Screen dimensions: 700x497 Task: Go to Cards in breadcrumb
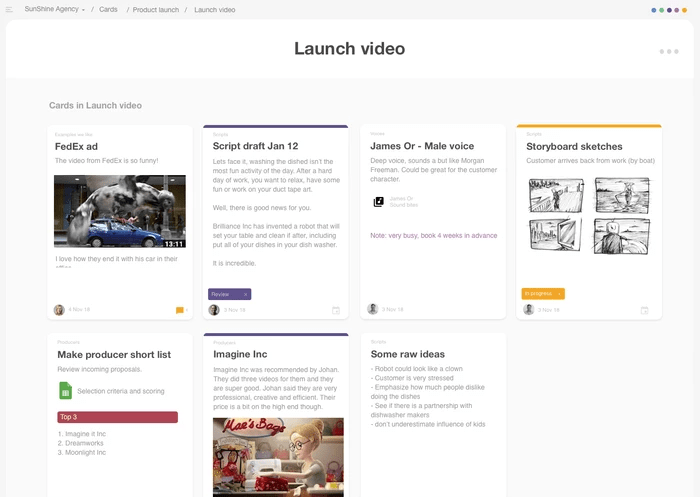coord(108,9)
